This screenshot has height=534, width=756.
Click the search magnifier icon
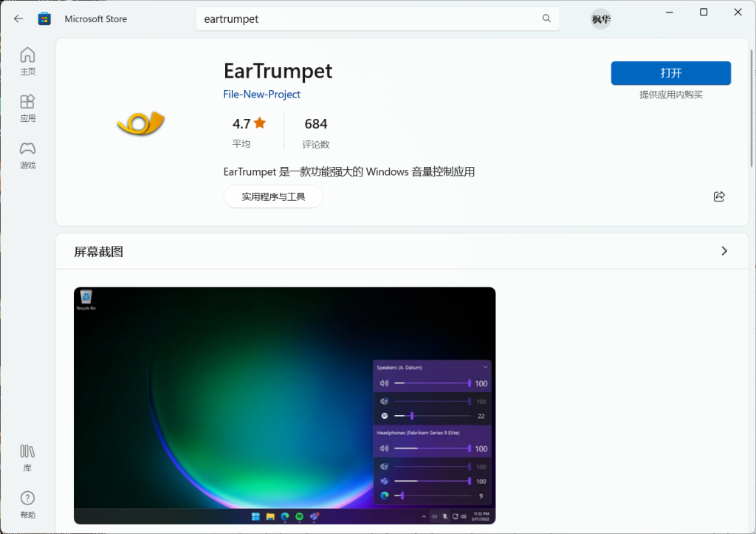[546, 18]
